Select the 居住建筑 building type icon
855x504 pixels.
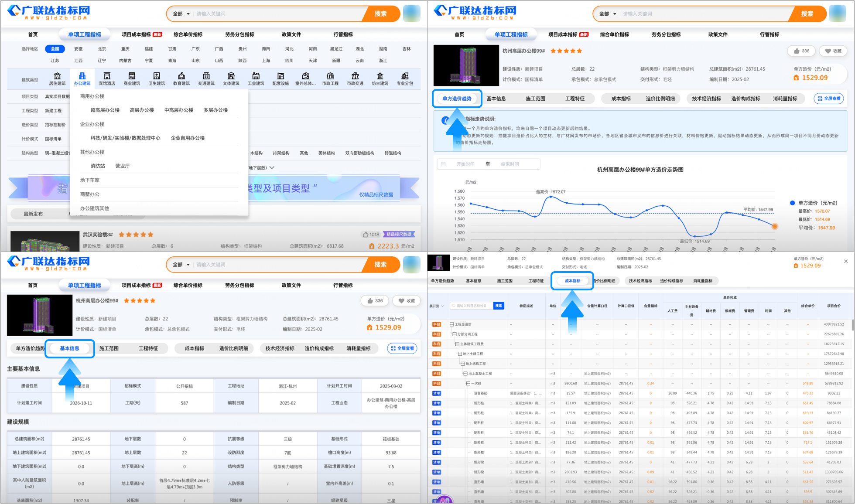pos(57,78)
